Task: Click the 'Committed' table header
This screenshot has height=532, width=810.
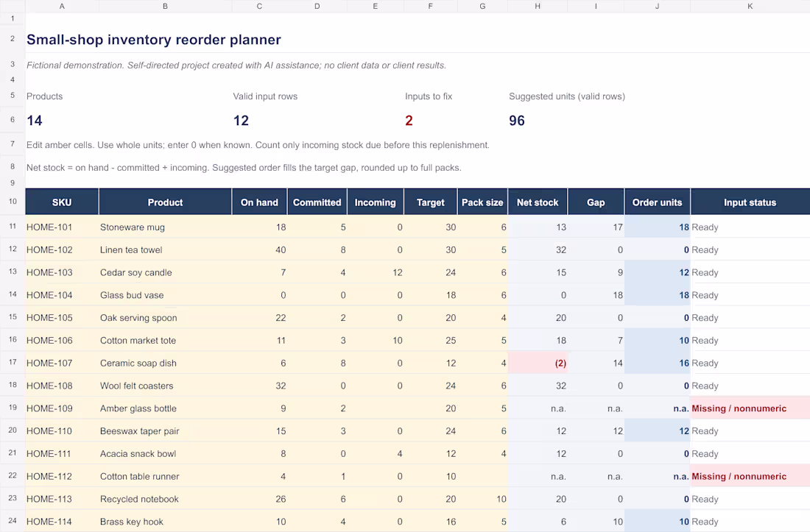Action: (x=317, y=202)
